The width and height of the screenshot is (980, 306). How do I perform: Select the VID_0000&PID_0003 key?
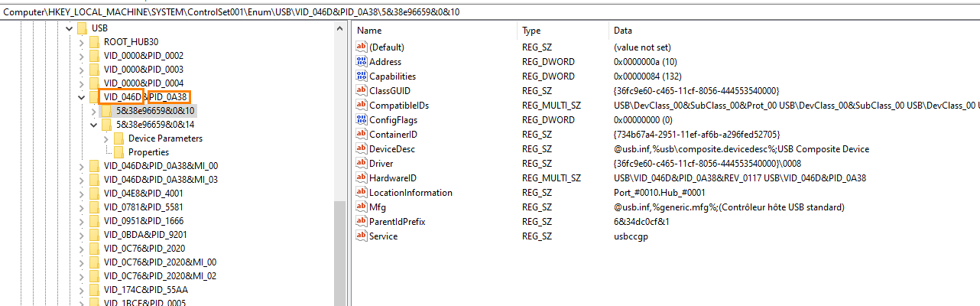tap(143, 70)
